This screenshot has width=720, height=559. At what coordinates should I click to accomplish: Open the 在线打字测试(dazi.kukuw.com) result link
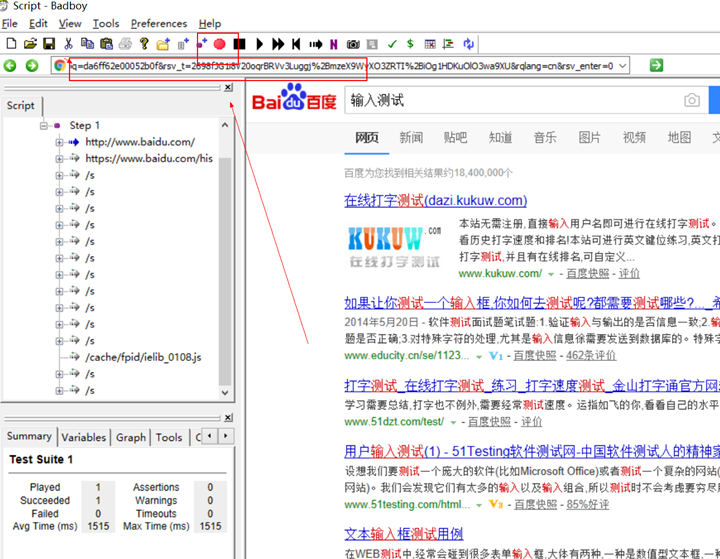tap(435, 200)
